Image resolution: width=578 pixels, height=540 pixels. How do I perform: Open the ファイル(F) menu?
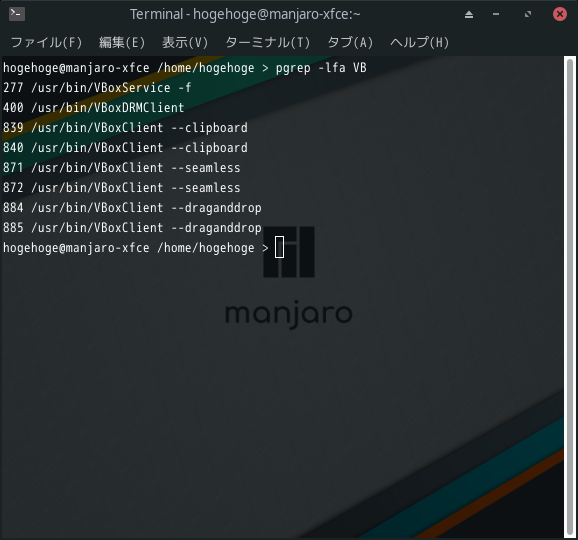click(46, 42)
